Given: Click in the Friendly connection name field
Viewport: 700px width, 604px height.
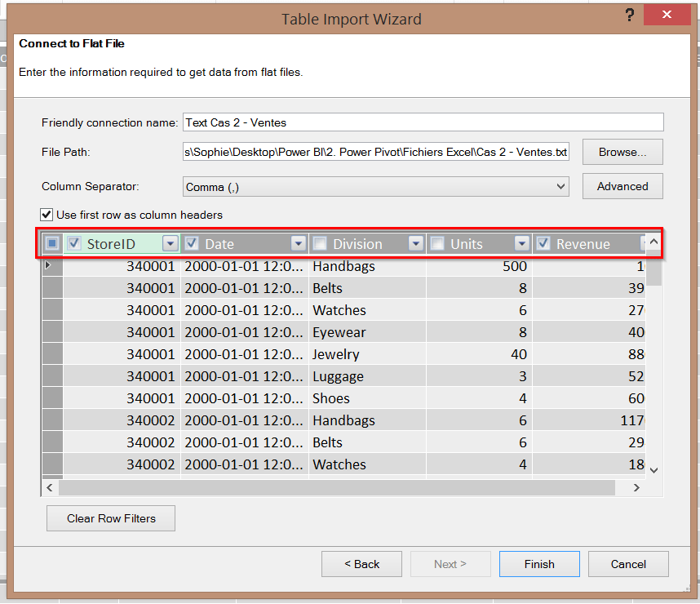Looking at the screenshot, I should (x=423, y=122).
